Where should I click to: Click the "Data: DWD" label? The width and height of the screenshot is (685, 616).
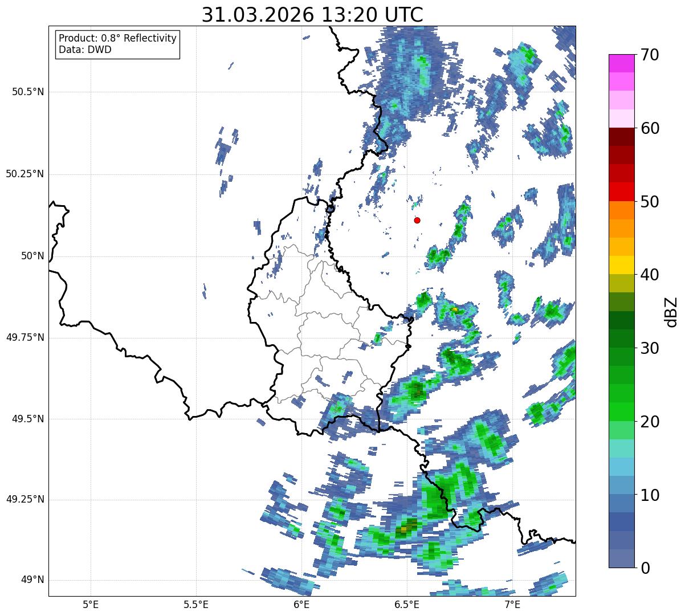click(85, 50)
